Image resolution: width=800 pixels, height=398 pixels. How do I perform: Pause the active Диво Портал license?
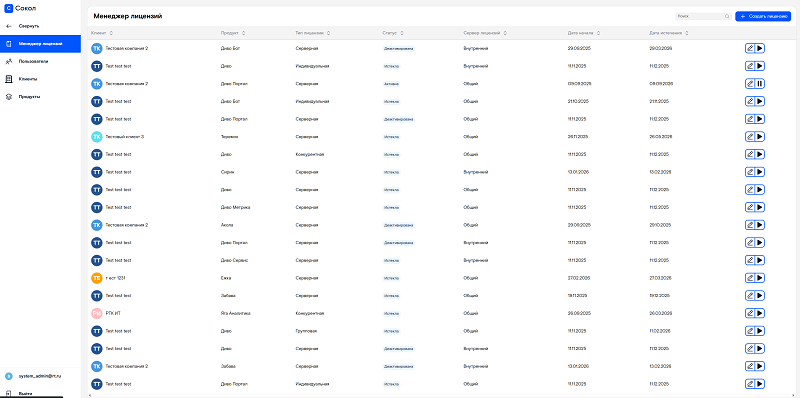click(x=760, y=84)
